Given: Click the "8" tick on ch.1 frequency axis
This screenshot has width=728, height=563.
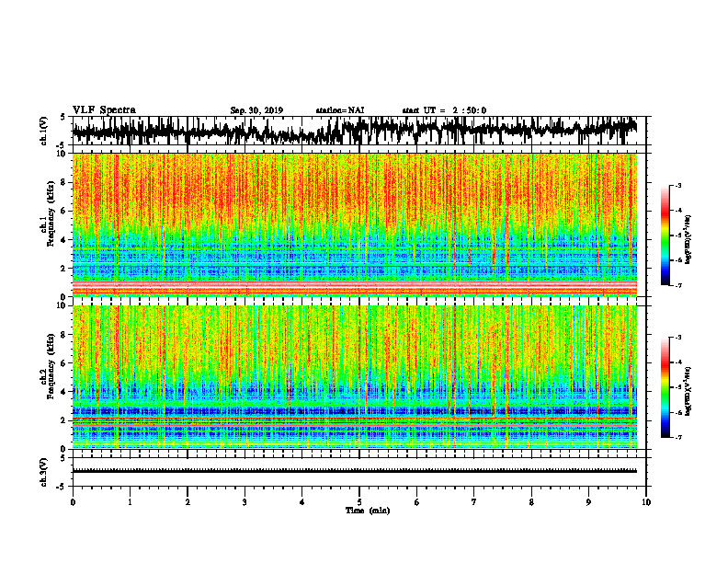Looking at the screenshot, I should pyautogui.click(x=63, y=182).
